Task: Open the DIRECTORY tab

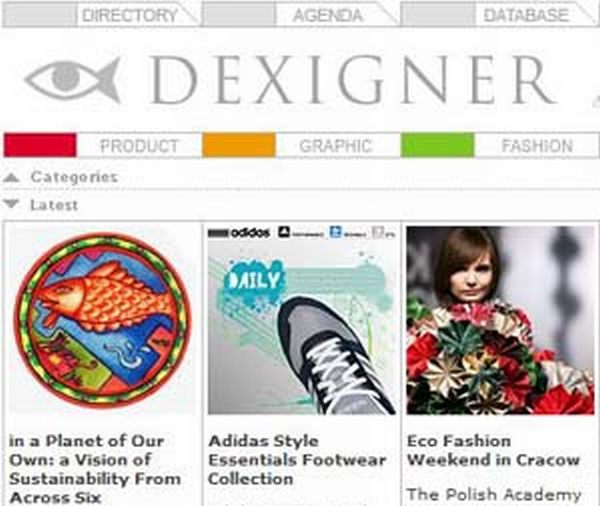Action: tap(130, 16)
